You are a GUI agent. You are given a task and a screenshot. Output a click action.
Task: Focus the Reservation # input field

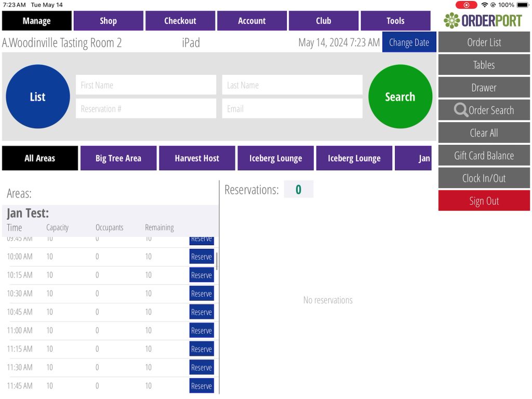[x=145, y=109]
